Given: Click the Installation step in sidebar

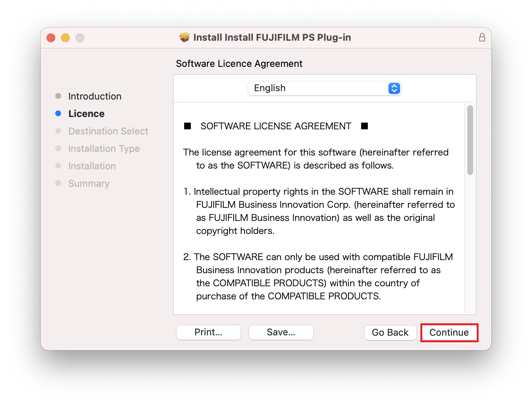Looking at the screenshot, I should point(92,166).
